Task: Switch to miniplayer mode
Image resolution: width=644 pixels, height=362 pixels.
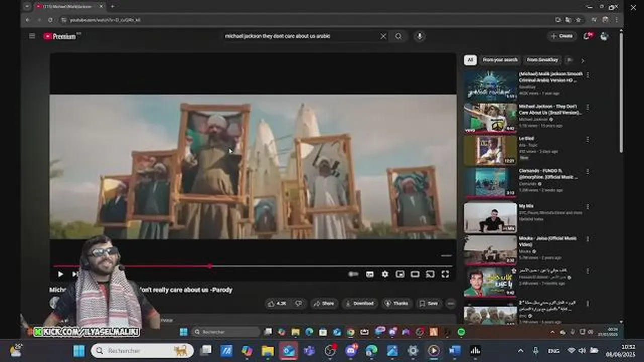Action: tap(400, 274)
